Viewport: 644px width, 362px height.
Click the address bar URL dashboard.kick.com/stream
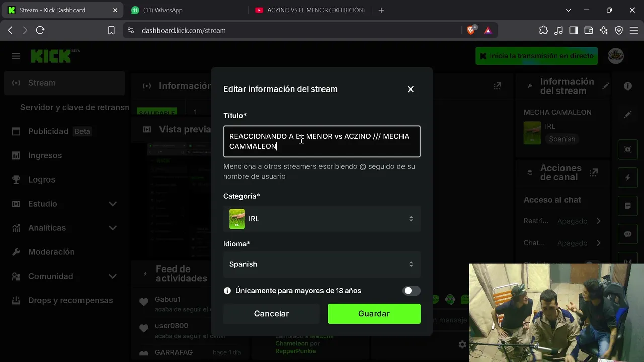(184, 30)
